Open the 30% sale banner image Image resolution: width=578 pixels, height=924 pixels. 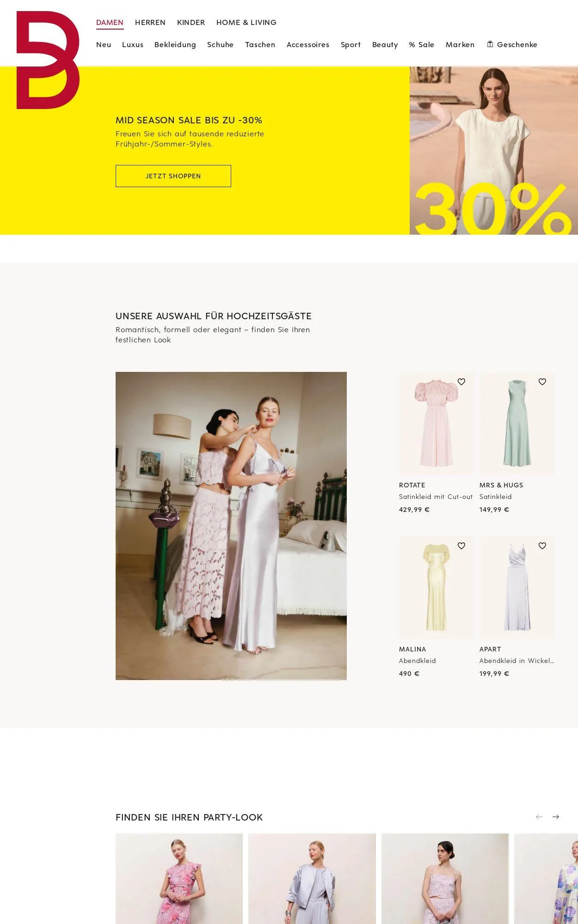pos(494,151)
